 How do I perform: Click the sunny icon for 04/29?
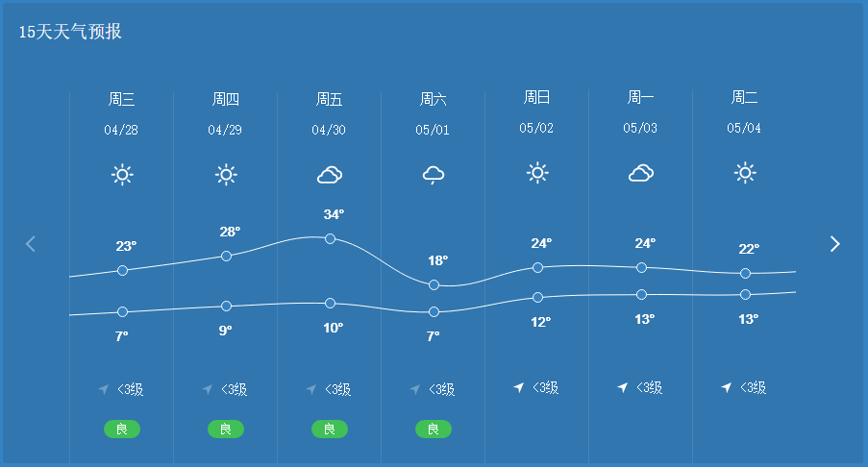[x=226, y=175]
